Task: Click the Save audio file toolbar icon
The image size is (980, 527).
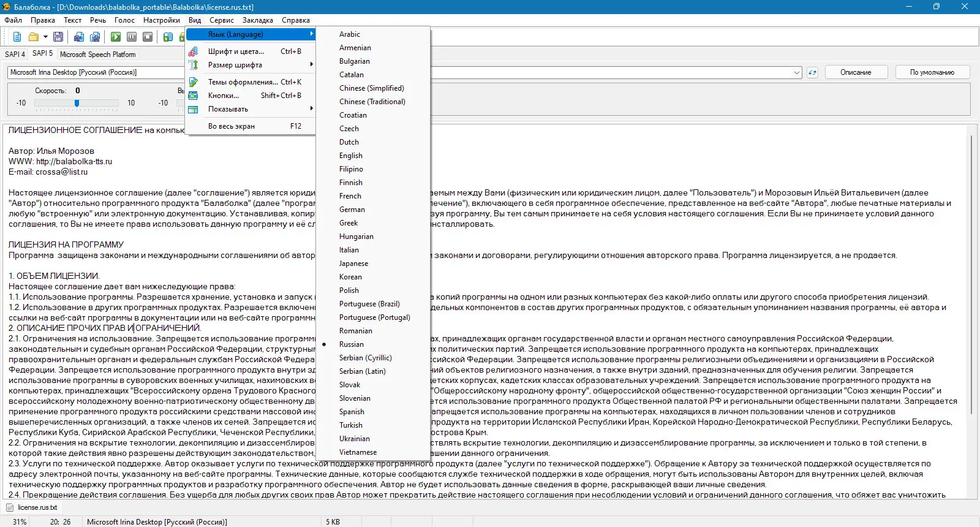Action: [x=79, y=37]
